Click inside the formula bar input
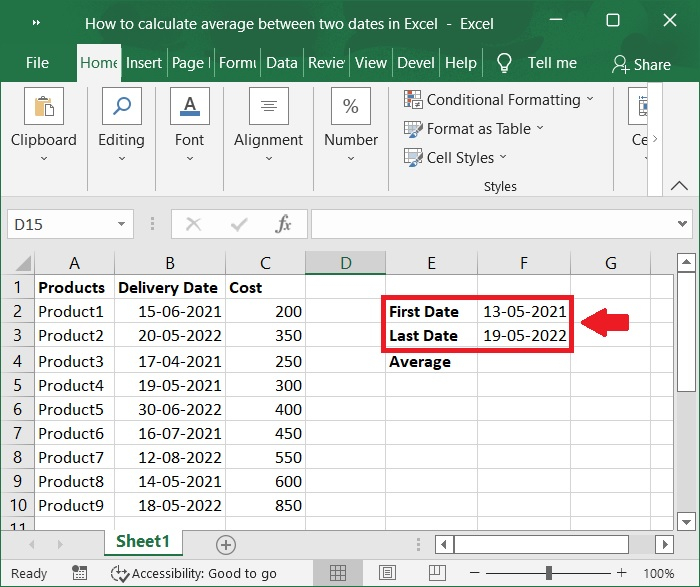 tap(490, 225)
